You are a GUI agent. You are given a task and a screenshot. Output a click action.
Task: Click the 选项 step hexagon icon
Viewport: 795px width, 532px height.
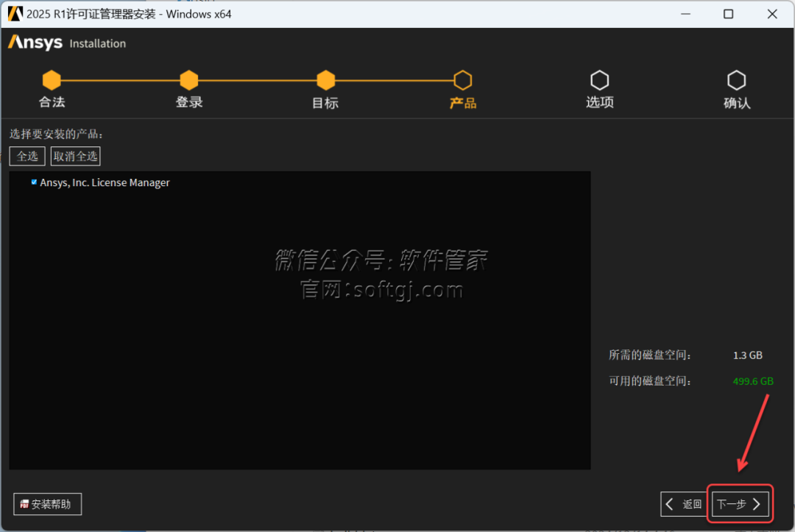599,80
